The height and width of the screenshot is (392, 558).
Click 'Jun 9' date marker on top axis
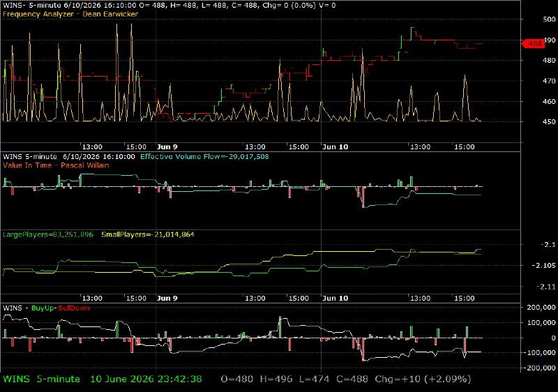[167, 147]
